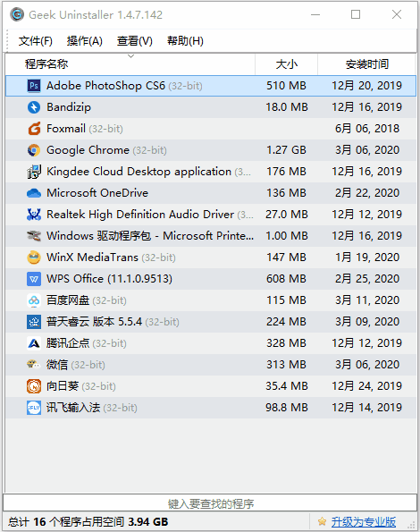Click the Google Chrome icon

pyautogui.click(x=34, y=150)
